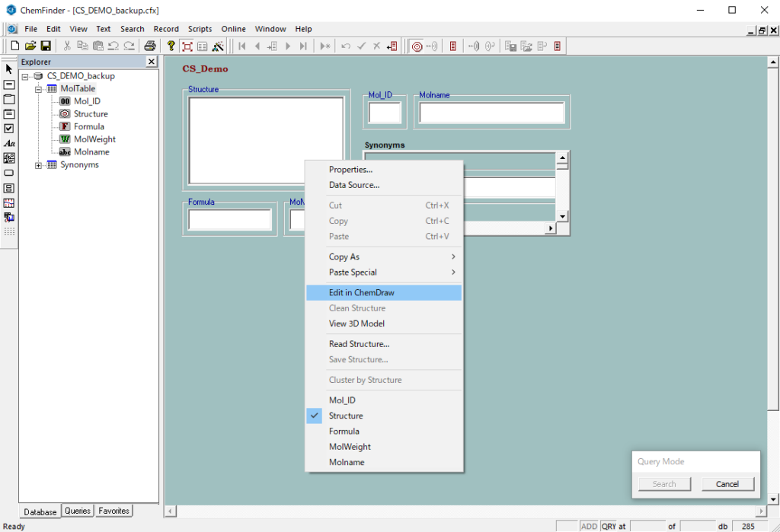Image resolution: width=780 pixels, height=532 pixels.
Task: Toggle the Mol_ID field in context menu
Action: pyautogui.click(x=342, y=400)
